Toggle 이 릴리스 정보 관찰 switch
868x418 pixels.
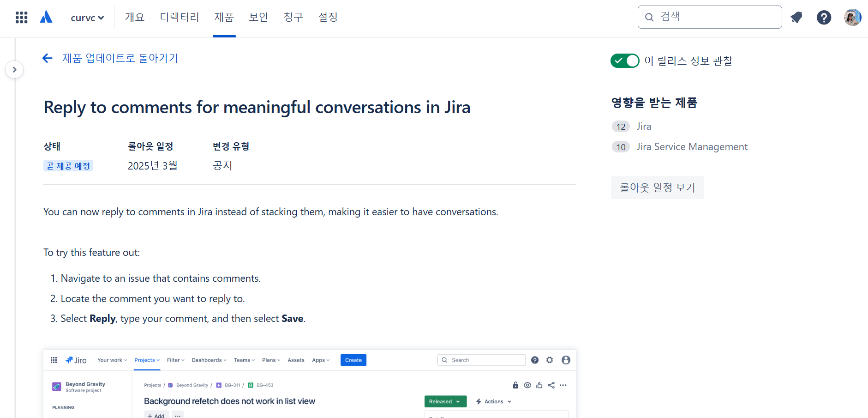coord(625,61)
